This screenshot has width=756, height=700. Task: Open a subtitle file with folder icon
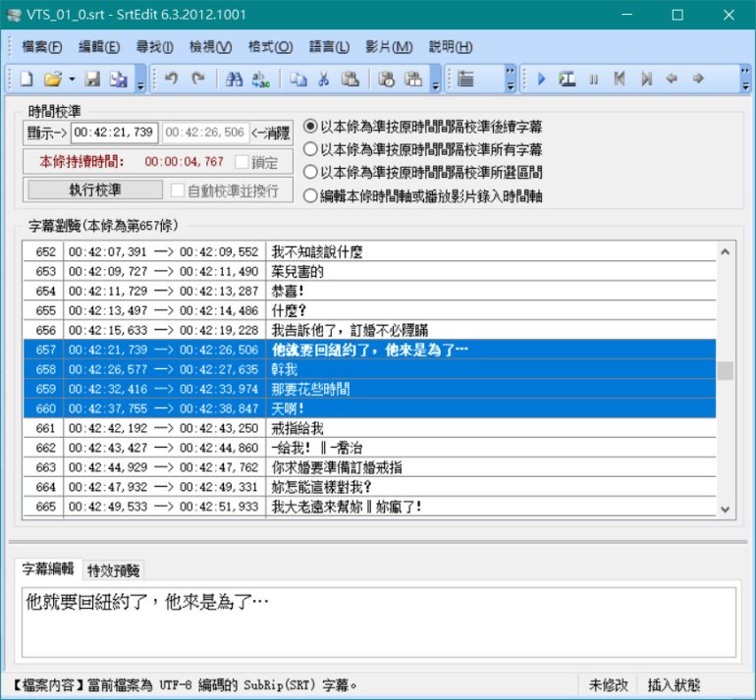click(53, 79)
